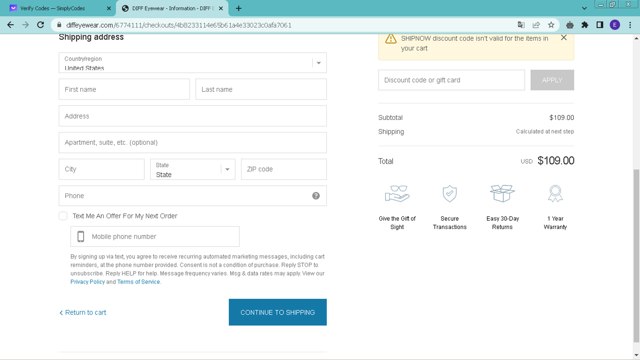Close the Verify Codes tab
The height and width of the screenshot is (360, 640).
point(109,8)
